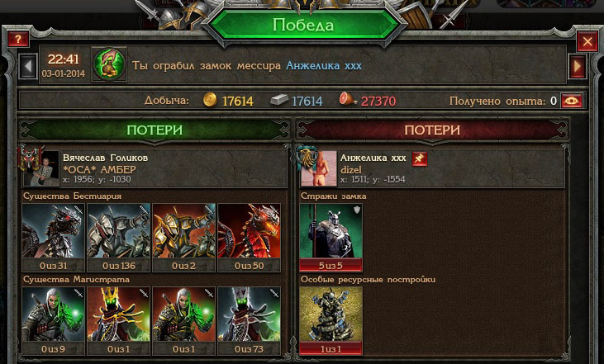Click the iron ingot loot icon
Viewport: 604px width, 364px height.
coord(278,101)
